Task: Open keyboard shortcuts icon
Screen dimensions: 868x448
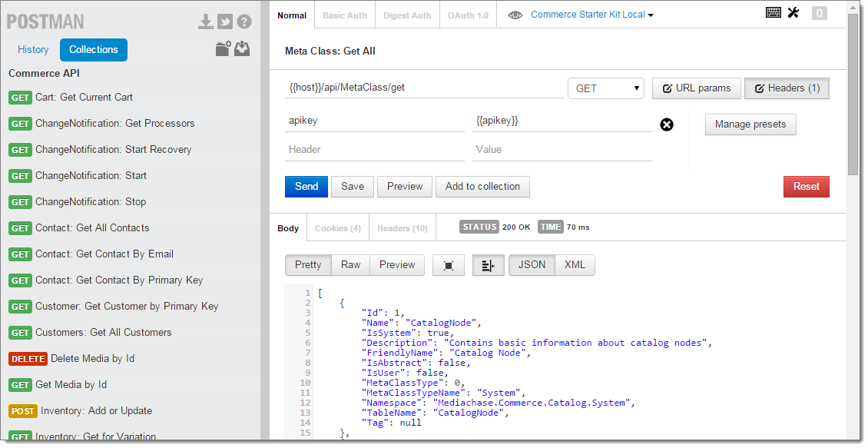Action: (x=774, y=12)
